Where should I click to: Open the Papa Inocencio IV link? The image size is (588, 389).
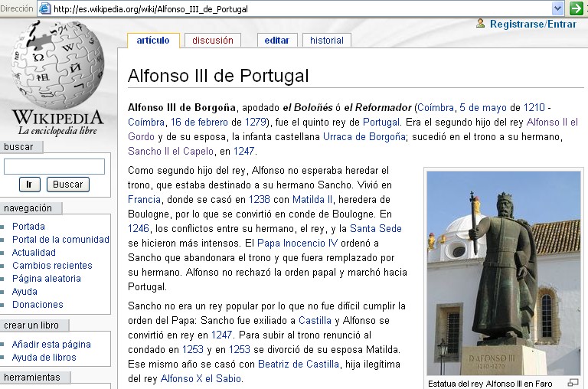pos(297,244)
